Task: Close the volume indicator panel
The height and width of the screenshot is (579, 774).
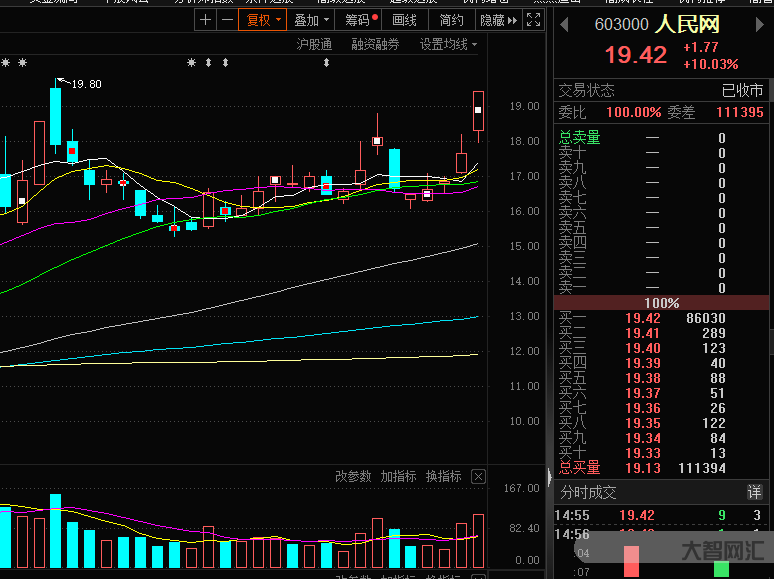Action: 478,477
